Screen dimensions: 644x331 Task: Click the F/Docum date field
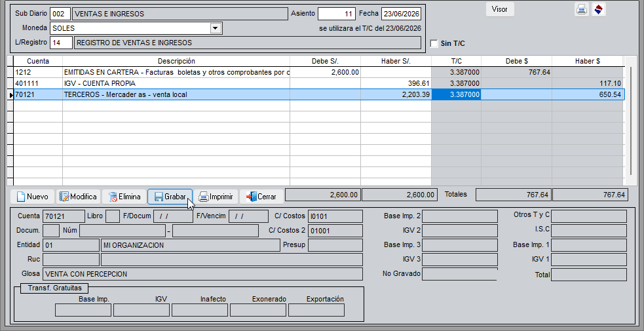(x=173, y=216)
